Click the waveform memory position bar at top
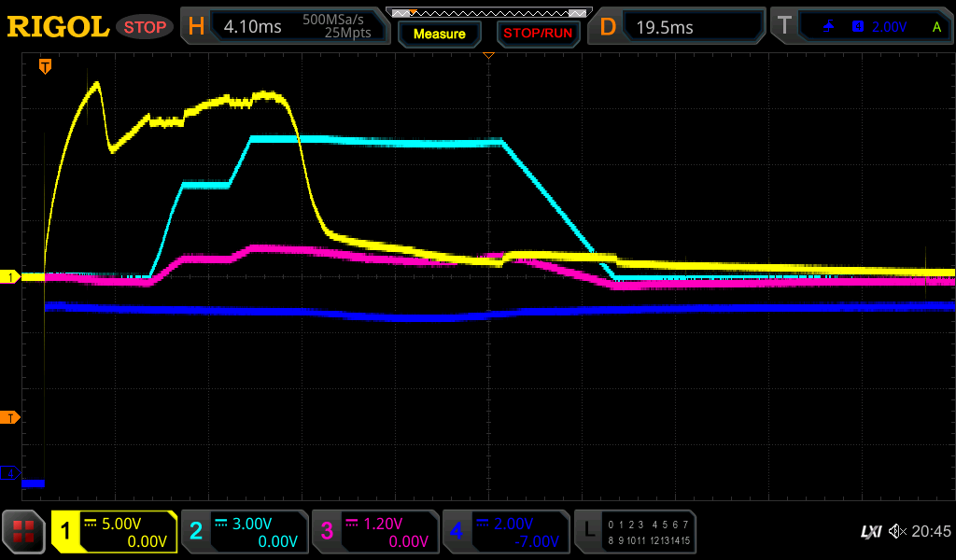 click(488, 13)
